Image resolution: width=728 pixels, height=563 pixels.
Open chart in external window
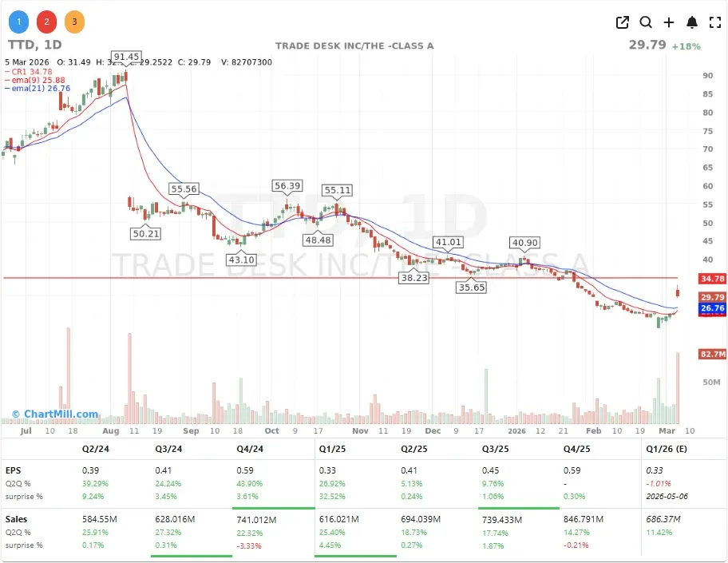pyautogui.click(x=622, y=22)
